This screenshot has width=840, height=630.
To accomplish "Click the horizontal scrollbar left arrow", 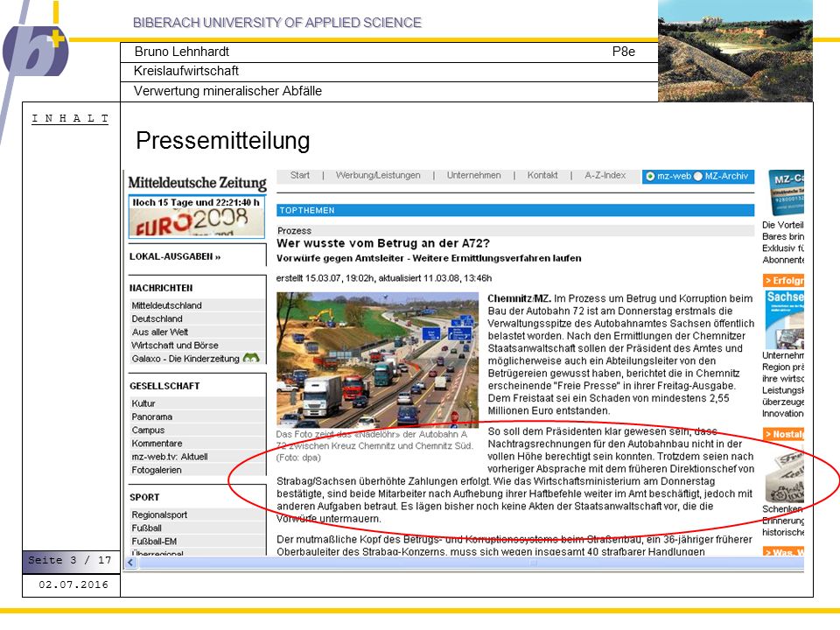I will [x=130, y=563].
